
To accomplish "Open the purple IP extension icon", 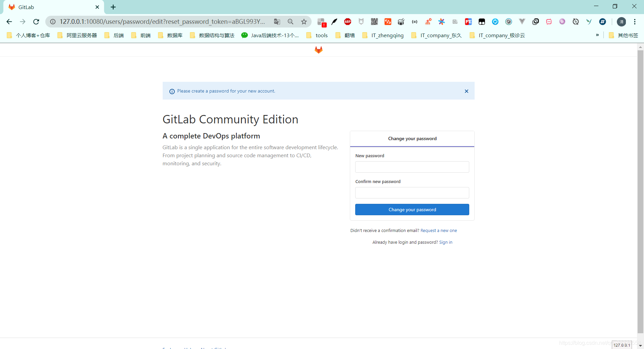I will [x=562, y=22].
